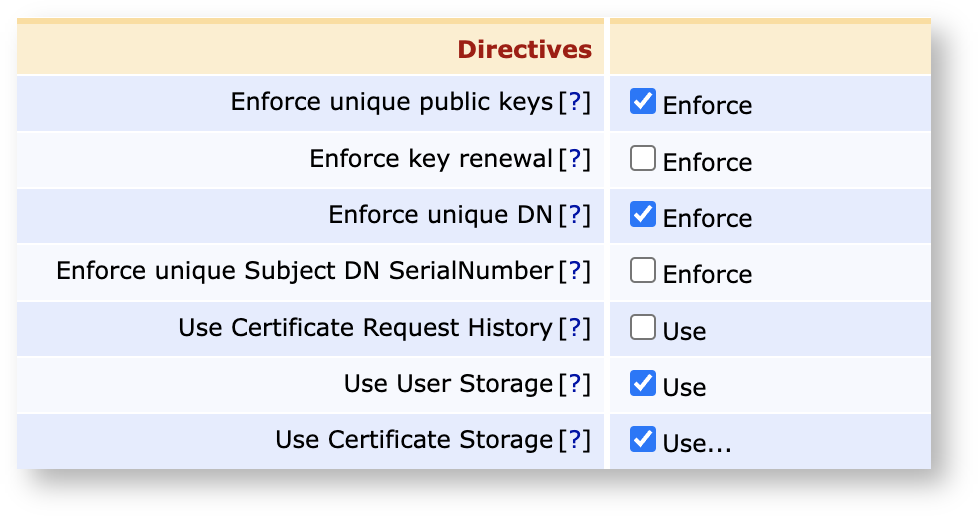This screenshot has width=979, height=517.
Task: Click [?] help for Use Certificate Storage
Action: [574, 440]
